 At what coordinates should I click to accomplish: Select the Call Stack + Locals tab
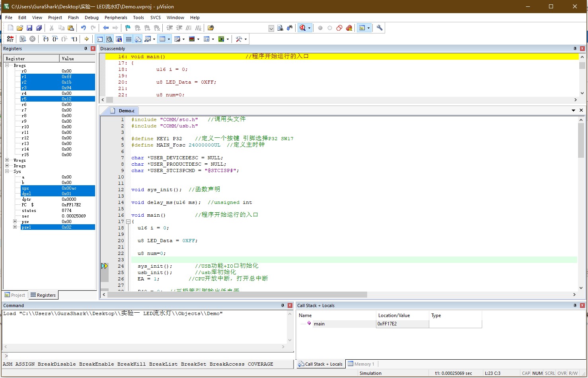pyautogui.click(x=320, y=364)
